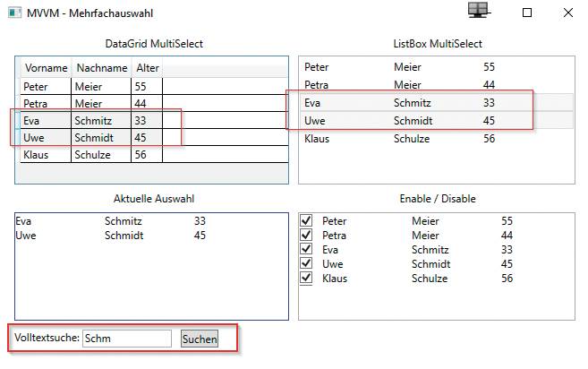Click the Suchen button

200,339
